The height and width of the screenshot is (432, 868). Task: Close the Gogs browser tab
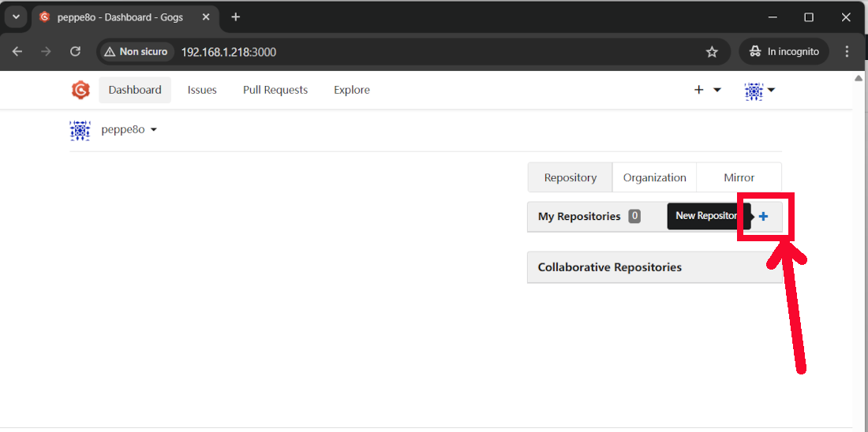(206, 17)
